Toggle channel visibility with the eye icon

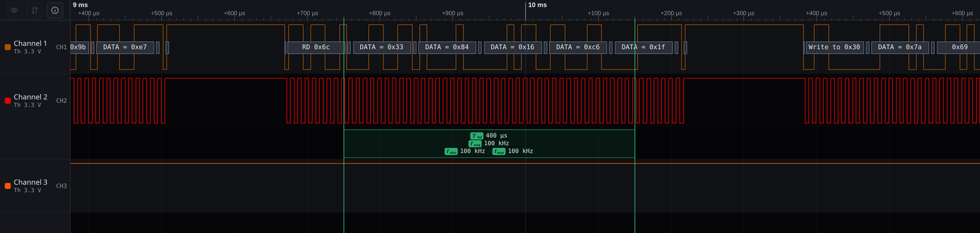tap(14, 10)
